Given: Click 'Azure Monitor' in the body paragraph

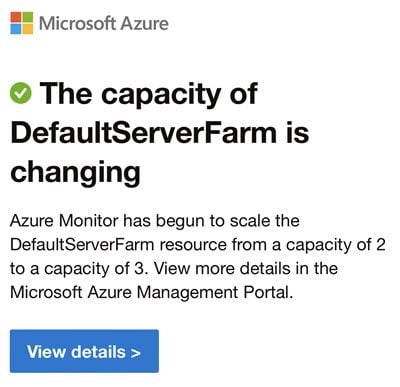Looking at the screenshot, I should [x=64, y=221].
